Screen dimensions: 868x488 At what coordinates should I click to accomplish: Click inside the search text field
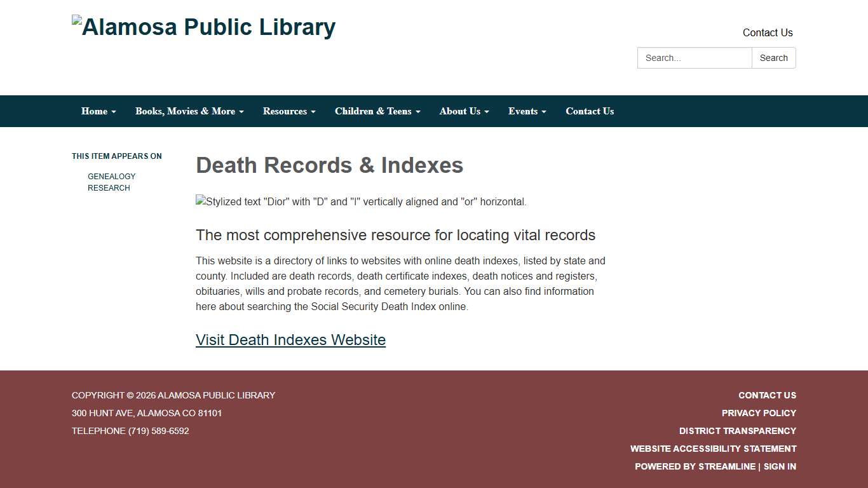click(694, 58)
